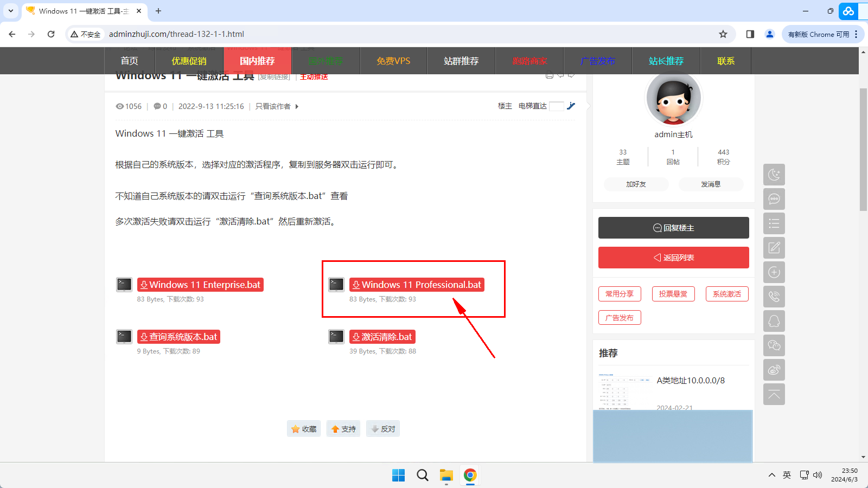Click the 回复楼主 button

click(673, 228)
